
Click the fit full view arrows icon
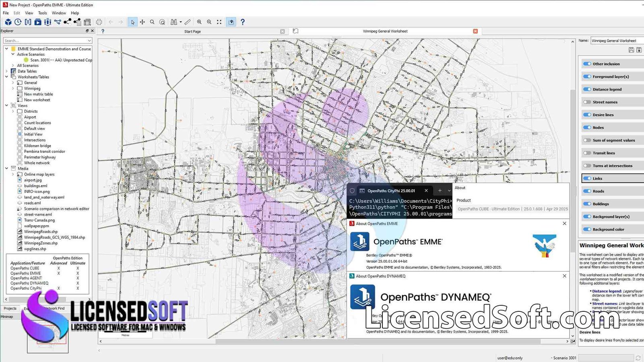[219, 22]
